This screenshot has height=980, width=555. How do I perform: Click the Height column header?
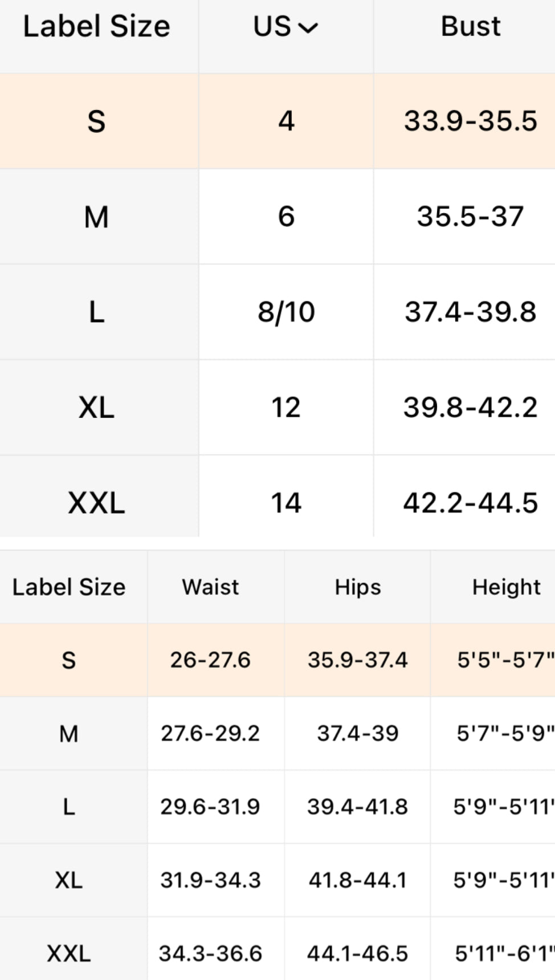[x=506, y=587]
